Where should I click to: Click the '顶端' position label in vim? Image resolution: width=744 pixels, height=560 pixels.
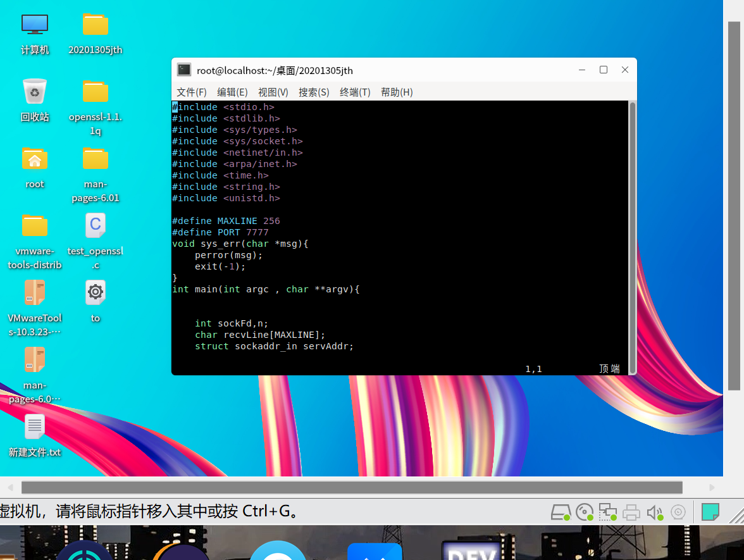(609, 369)
